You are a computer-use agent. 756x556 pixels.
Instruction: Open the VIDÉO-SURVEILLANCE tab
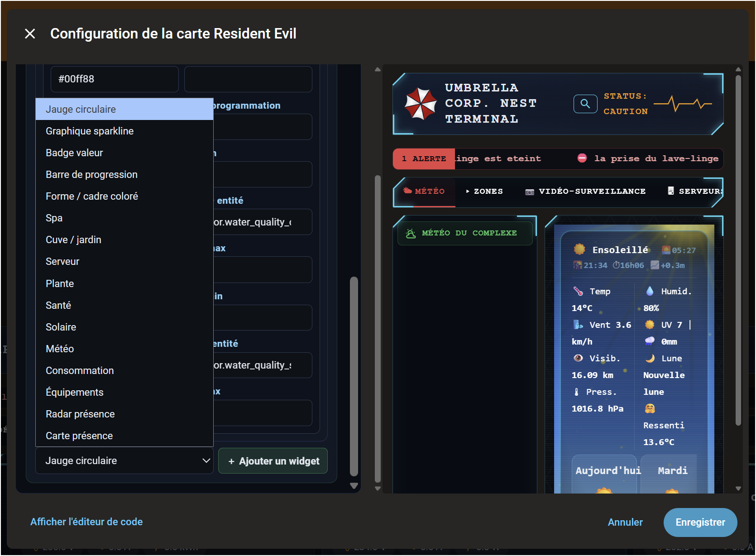coord(585,191)
